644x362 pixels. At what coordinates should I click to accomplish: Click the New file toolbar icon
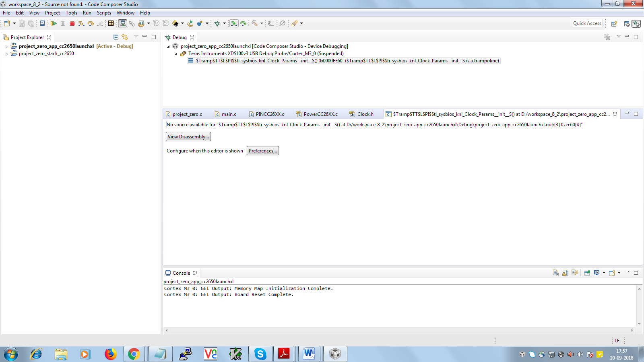point(7,23)
